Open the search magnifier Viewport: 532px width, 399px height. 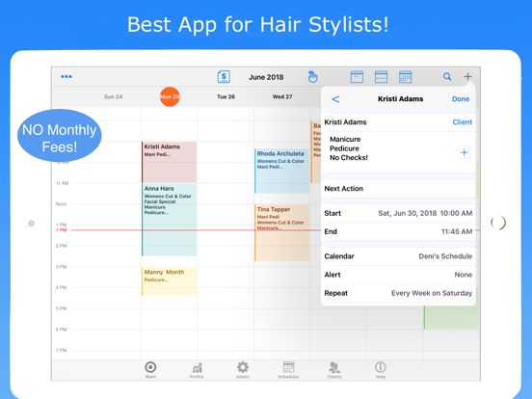point(447,77)
